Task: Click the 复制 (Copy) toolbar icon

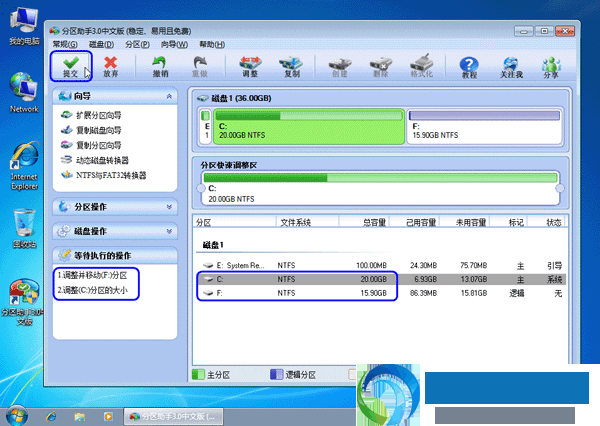Action: (x=291, y=66)
